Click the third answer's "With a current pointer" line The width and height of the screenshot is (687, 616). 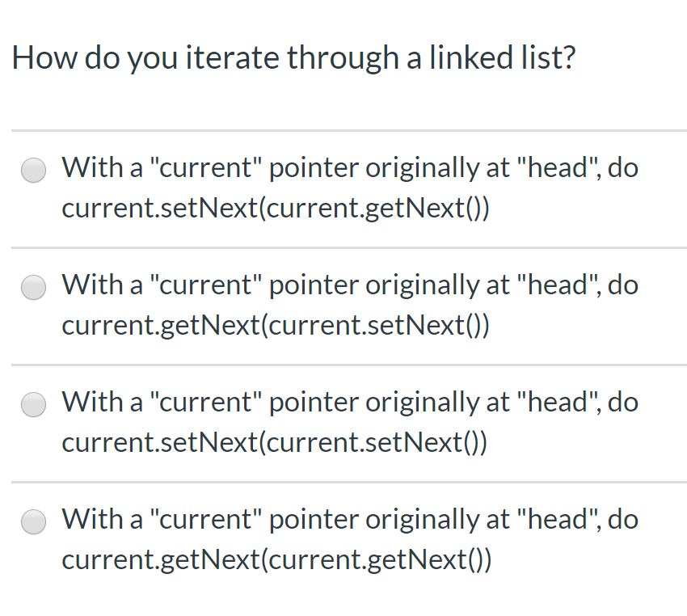coord(349,403)
